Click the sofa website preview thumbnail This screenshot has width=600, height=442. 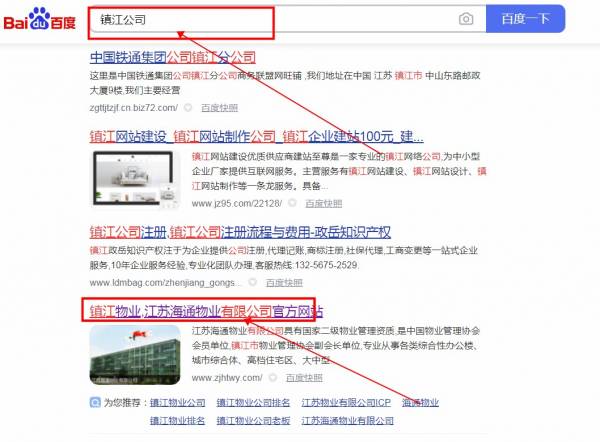135,179
